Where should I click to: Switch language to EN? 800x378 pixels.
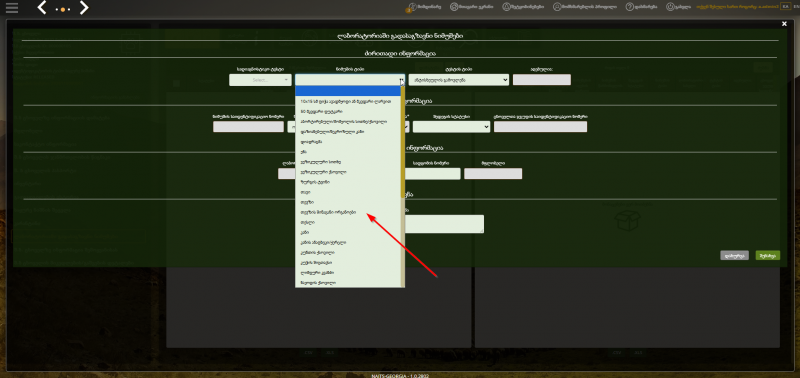796,7
